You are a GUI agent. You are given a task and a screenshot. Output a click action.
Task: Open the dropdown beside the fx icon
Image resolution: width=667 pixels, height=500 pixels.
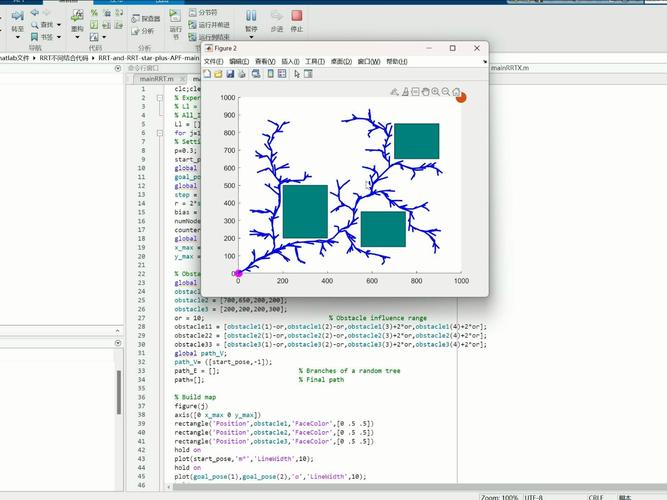coord(104,37)
